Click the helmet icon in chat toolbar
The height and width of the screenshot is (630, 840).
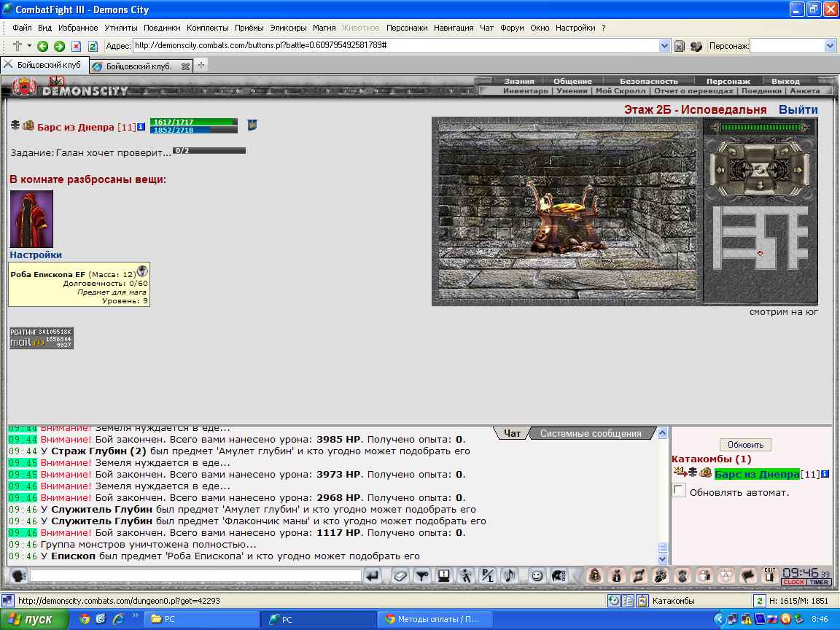point(559,576)
